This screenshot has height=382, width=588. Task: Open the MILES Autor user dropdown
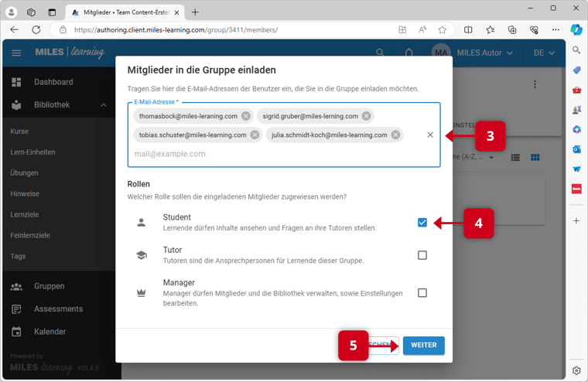pyautogui.click(x=473, y=53)
